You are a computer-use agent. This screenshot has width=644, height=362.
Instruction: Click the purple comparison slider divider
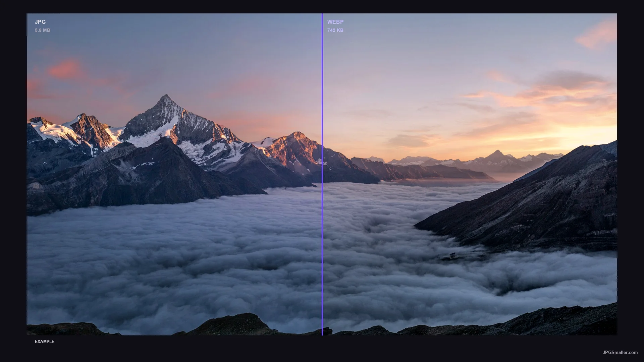[x=322, y=174]
